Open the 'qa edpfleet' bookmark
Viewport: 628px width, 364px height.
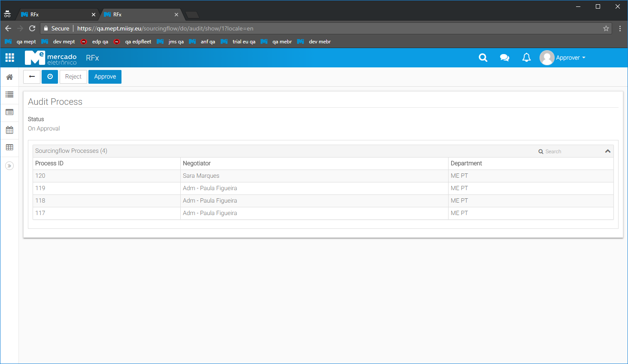137,42
